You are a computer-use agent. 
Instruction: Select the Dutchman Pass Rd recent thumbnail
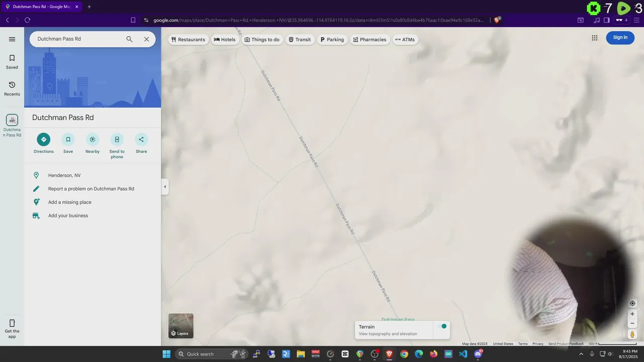pos(12,120)
